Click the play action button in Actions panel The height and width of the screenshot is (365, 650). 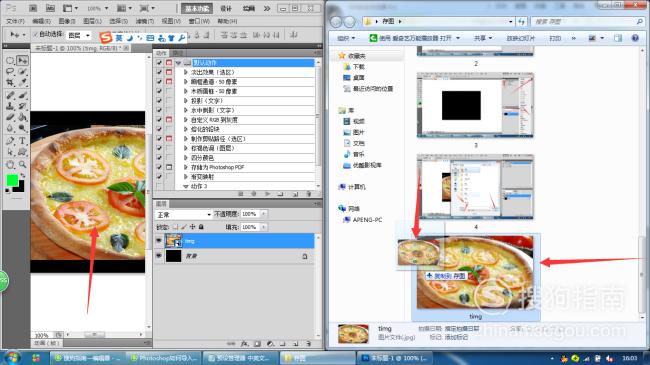click(267, 194)
